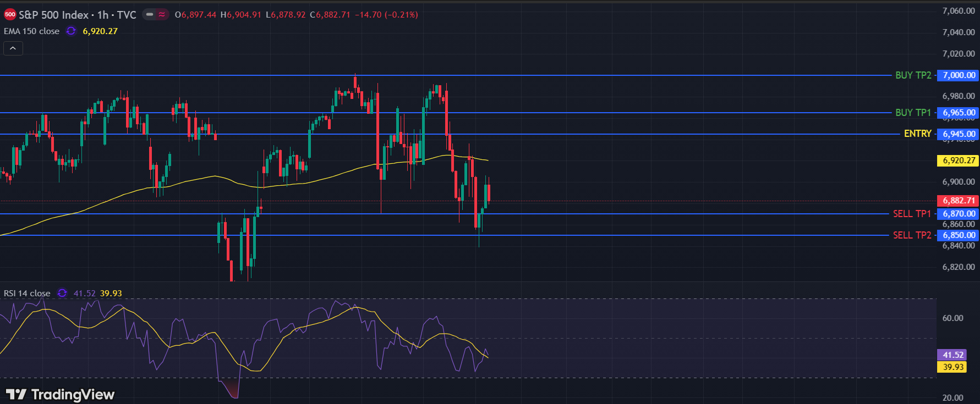
Task: Click the EMA 150 purple refresh icon
Action: pyautogui.click(x=71, y=31)
